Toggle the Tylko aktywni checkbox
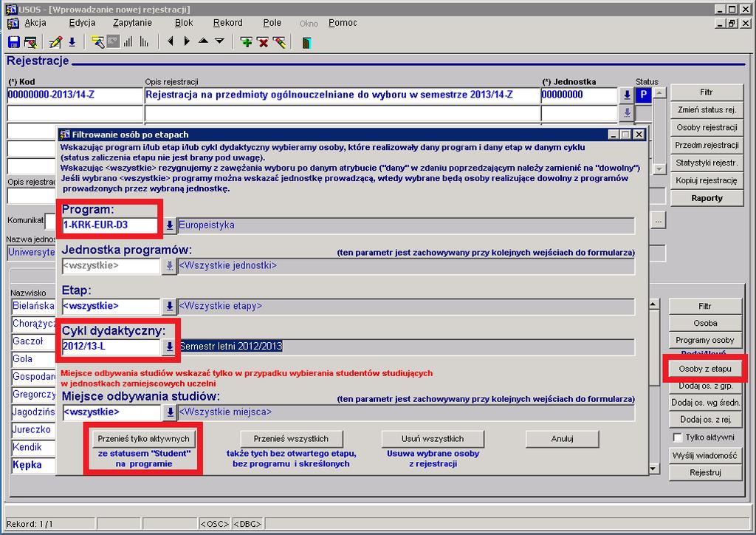The image size is (756, 535). [678, 437]
